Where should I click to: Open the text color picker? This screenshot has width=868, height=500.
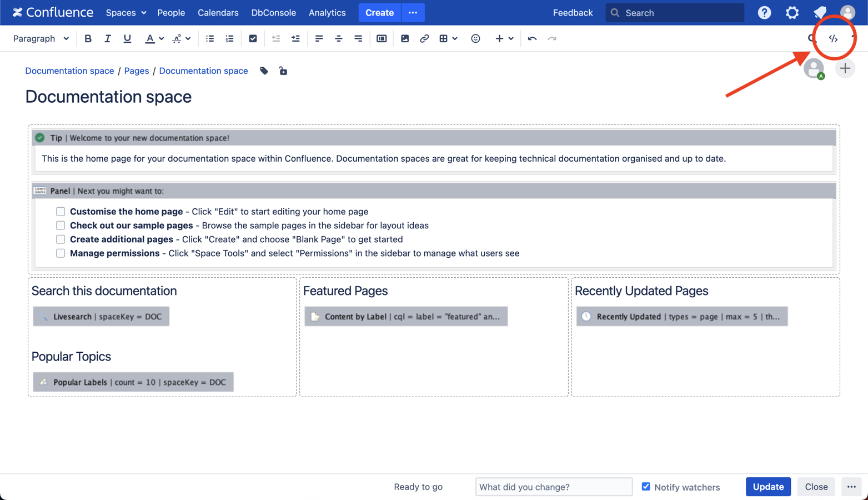tap(161, 38)
